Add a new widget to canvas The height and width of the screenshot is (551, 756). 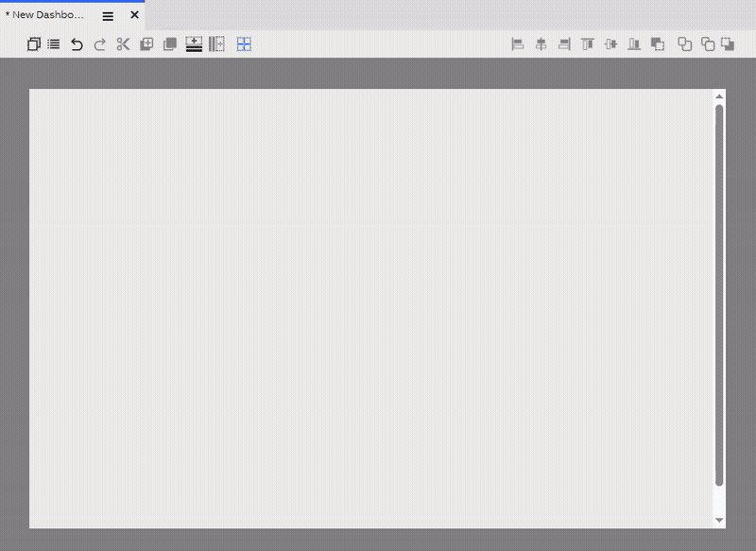[146, 43]
